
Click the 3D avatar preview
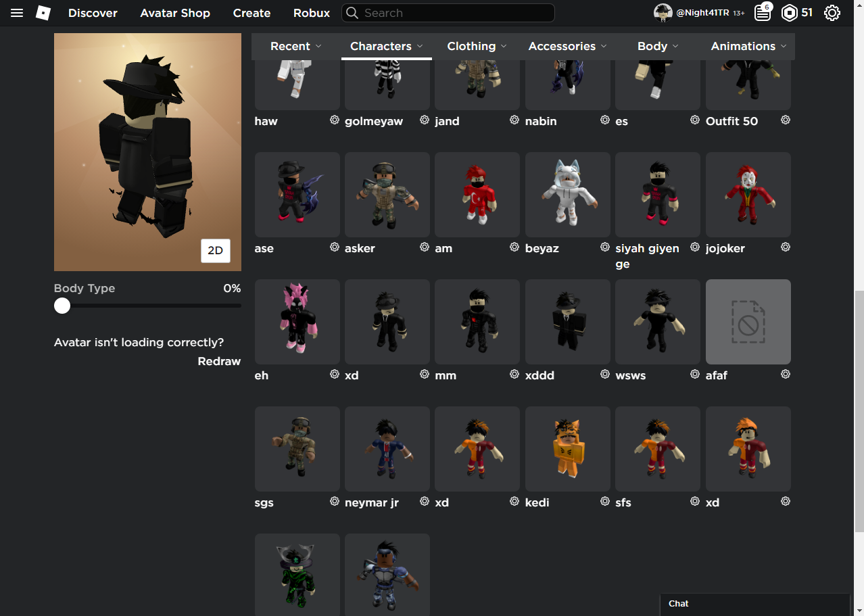pyautogui.click(x=147, y=152)
